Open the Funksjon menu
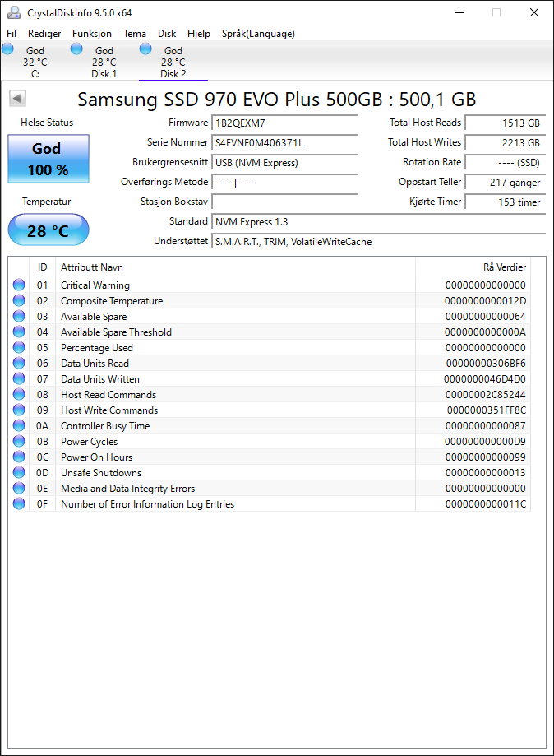This screenshot has width=554, height=756. click(92, 34)
